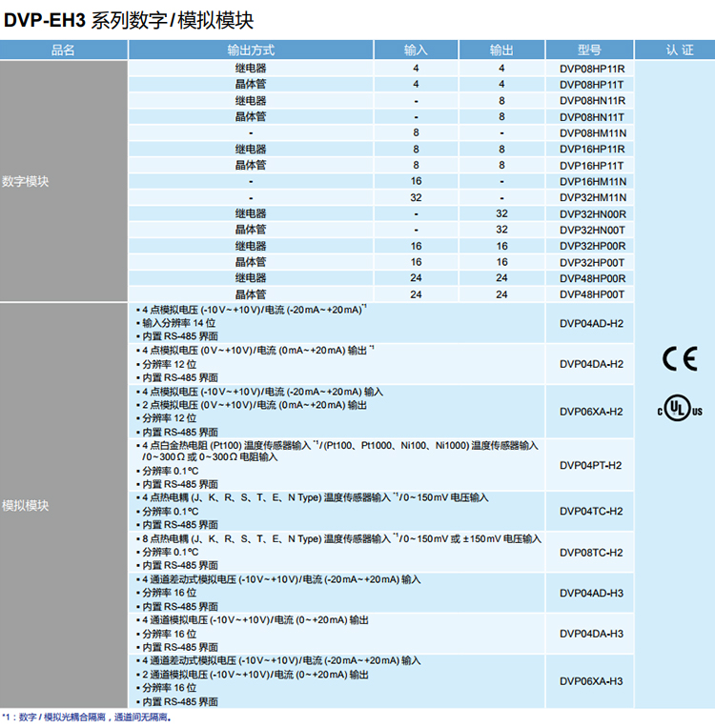Click the footnote about 数字/模拟光耦合隔离

tap(87, 718)
